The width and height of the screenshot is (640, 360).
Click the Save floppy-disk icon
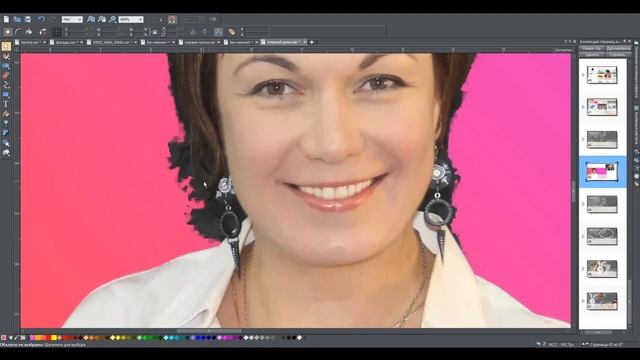[x=28, y=19]
